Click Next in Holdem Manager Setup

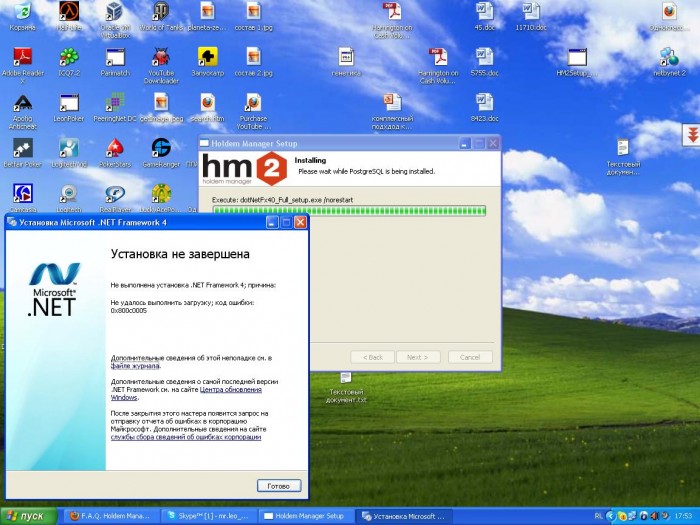coord(418,357)
